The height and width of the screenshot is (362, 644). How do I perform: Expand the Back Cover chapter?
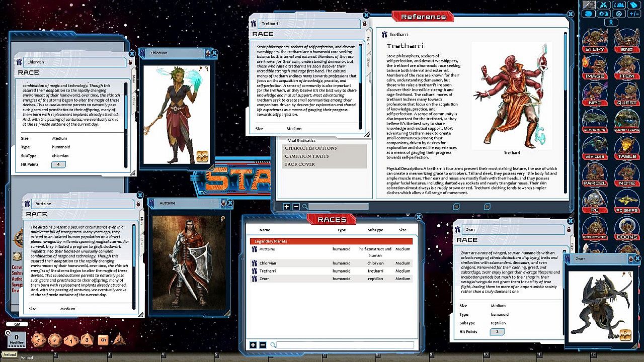point(324,164)
